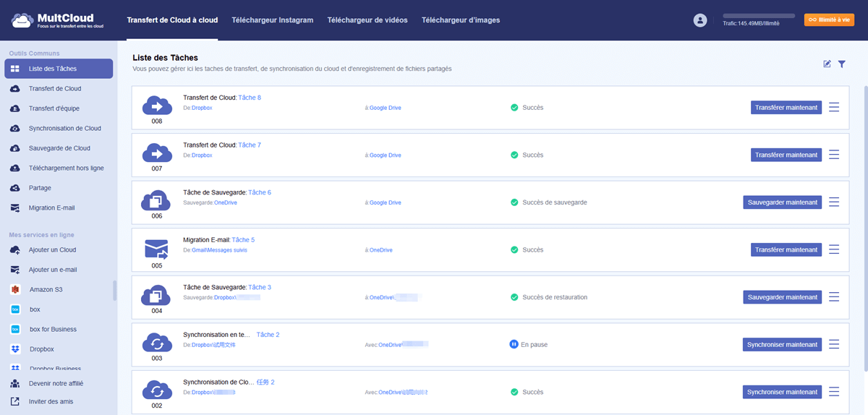Click Transférer maintenant for Tâche 8
This screenshot has width=868, height=415.
[x=786, y=108]
